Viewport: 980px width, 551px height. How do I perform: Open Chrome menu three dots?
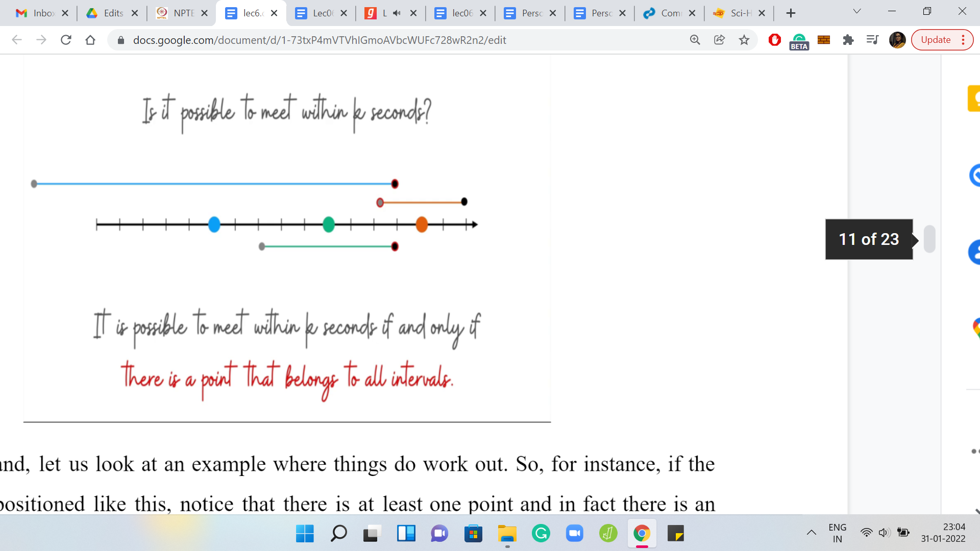click(963, 40)
